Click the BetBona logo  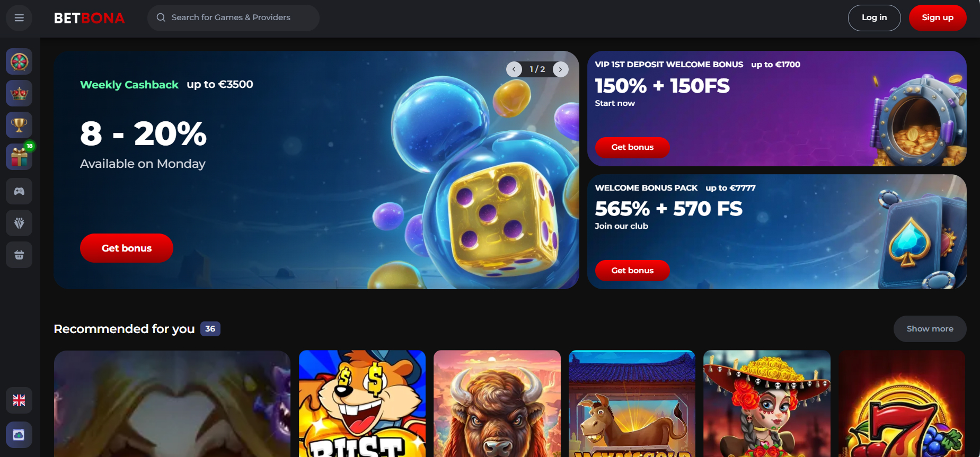(x=89, y=18)
